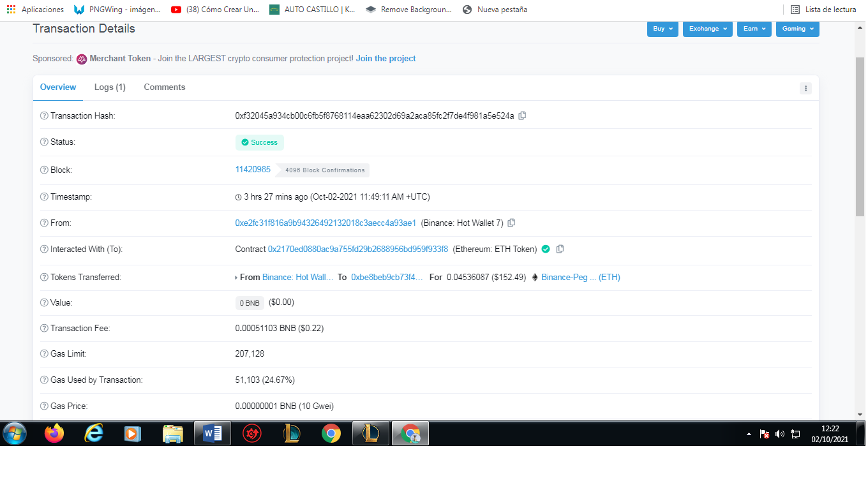Click the help icon beside Interacted With (To)
The image size is (868, 490).
pyautogui.click(x=44, y=249)
